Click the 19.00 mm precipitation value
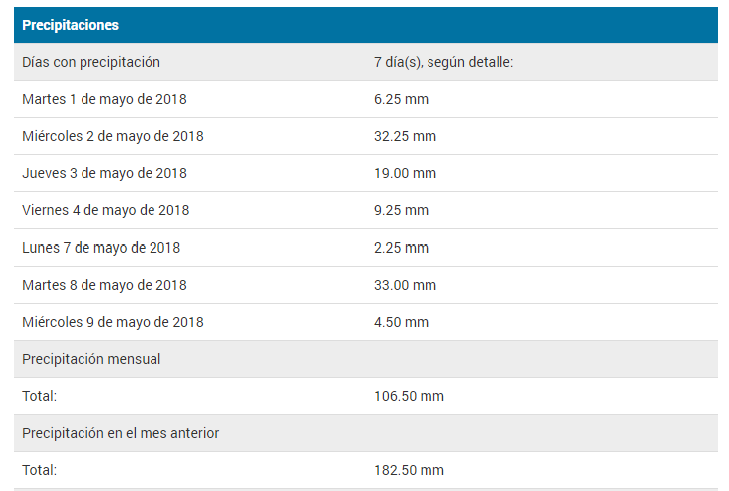The width and height of the screenshot is (729, 491). 405,173
